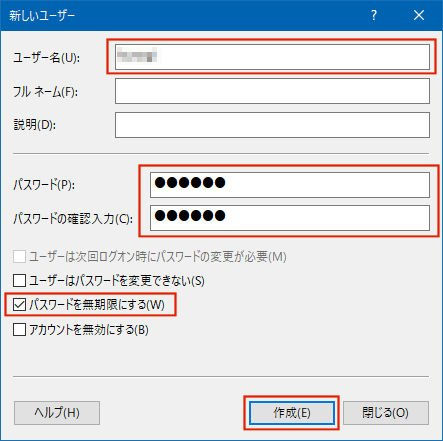Click the パスワードの確認入力(C): label
Image resolution: width=443 pixels, height=441 pixels.
[x=73, y=219]
